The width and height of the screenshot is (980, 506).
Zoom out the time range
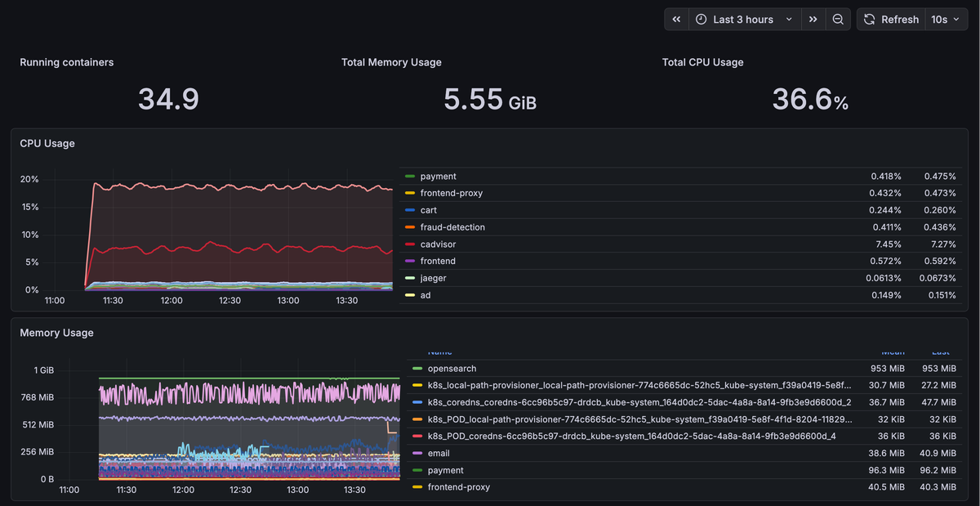tap(838, 20)
